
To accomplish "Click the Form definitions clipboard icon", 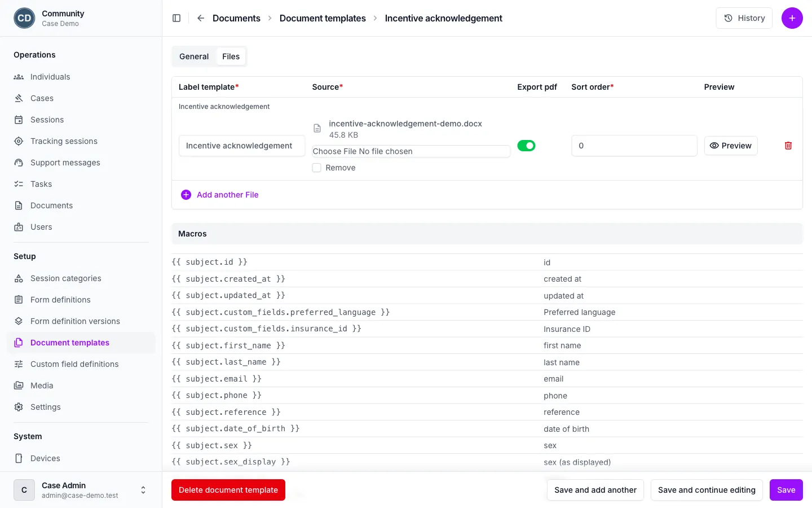I will (19, 300).
